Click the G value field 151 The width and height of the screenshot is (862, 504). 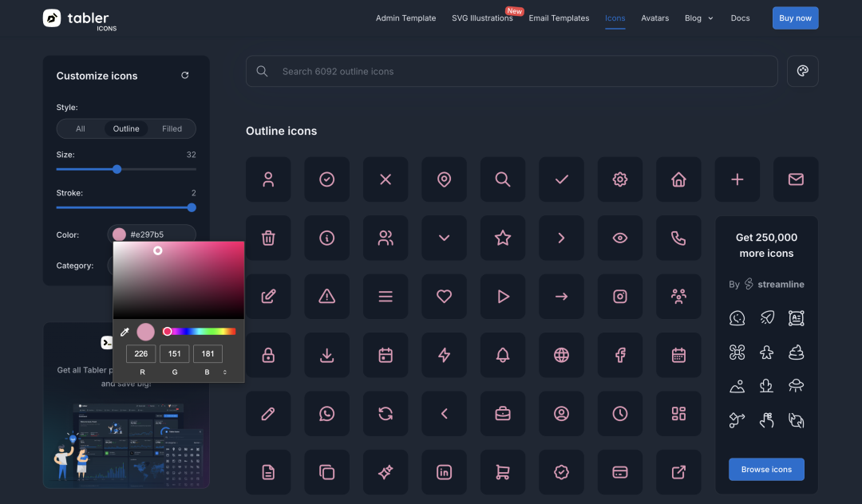click(174, 353)
